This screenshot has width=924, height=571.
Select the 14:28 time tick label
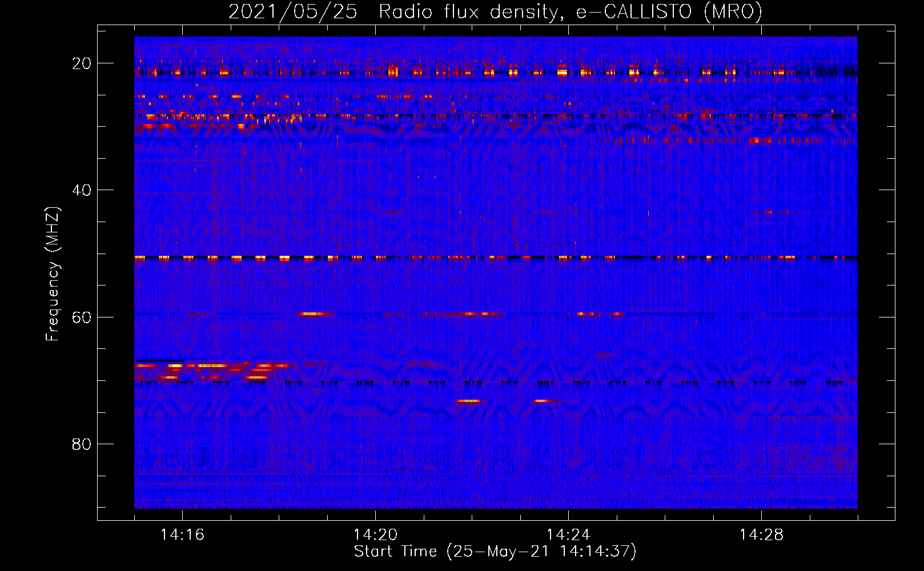[x=761, y=535]
